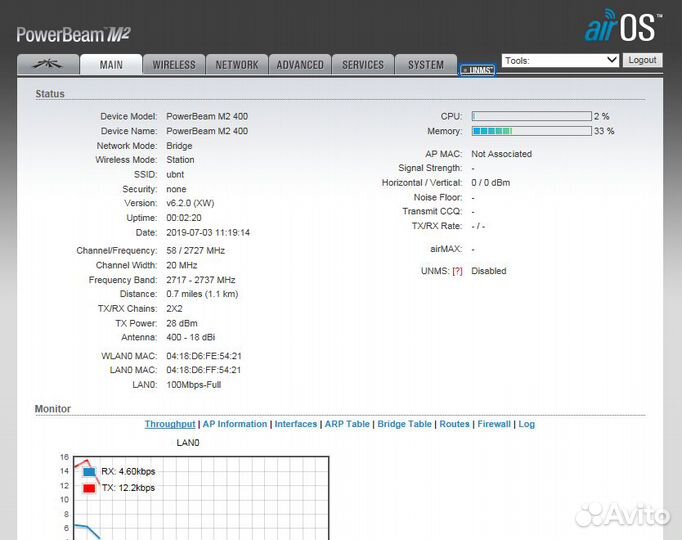Open the Log link
This screenshot has height=540, width=682.
527,424
